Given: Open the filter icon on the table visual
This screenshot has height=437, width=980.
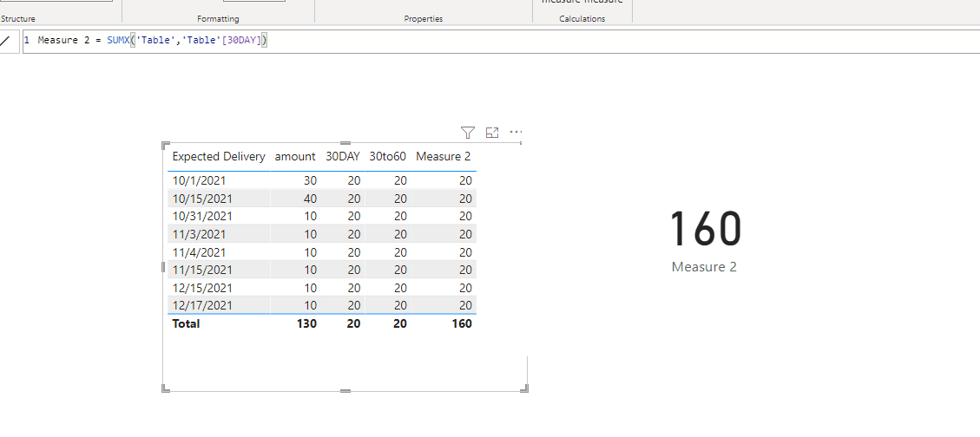Looking at the screenshot, I should (x=468, y=133).
